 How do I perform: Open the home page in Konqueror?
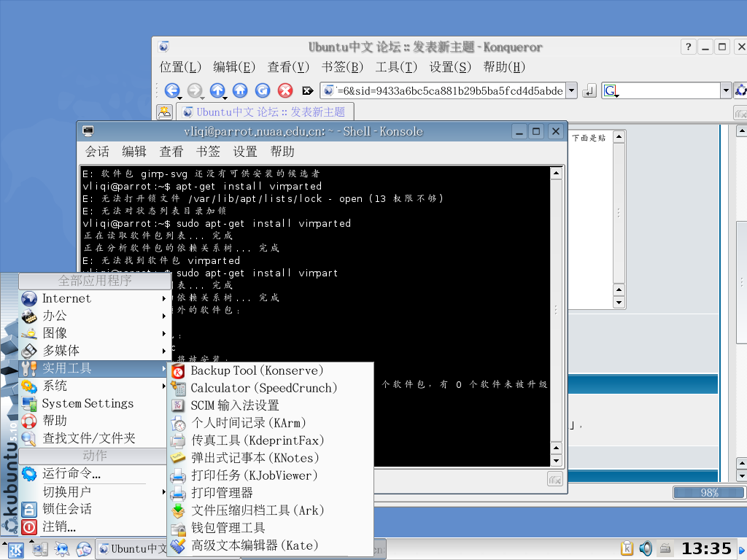(x=240, y=90)
